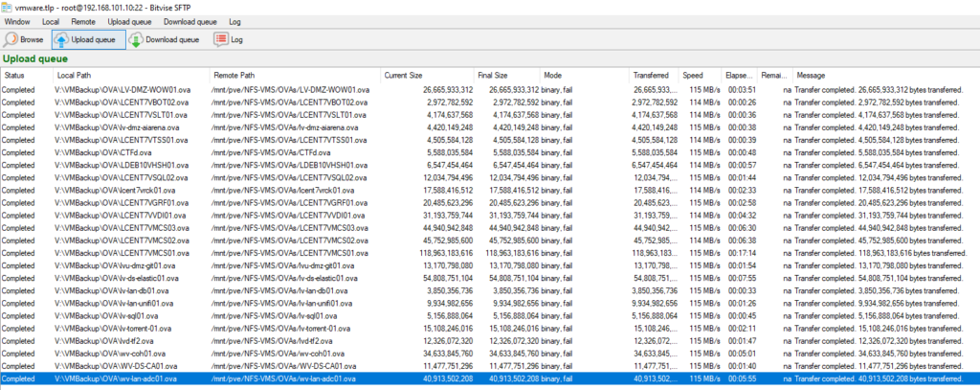Select local path lv-sql01.ova
The image size is (980, 390).
[x=106, y=315]
